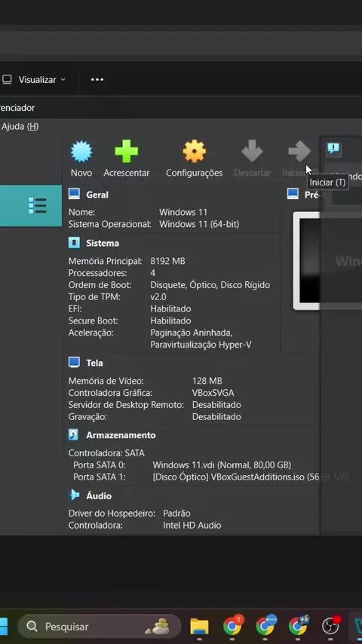Click the 'Intel HD Audio' controller value
Screen dimensions: 362x644
[192, 525]
